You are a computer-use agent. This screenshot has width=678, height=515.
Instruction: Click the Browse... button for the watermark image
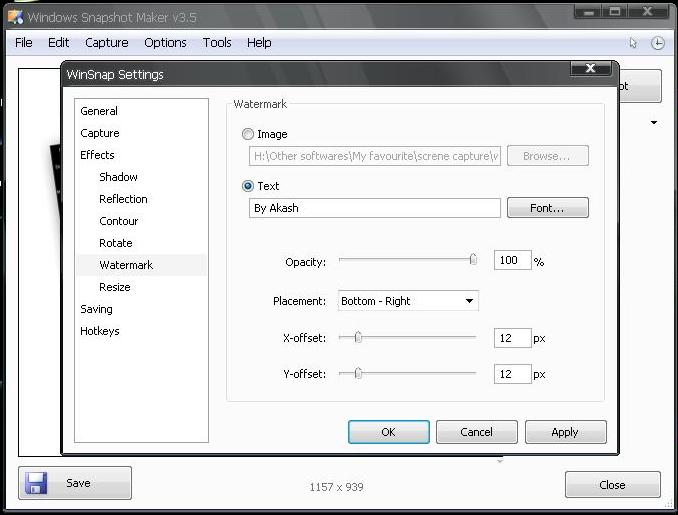pos(547,156)
